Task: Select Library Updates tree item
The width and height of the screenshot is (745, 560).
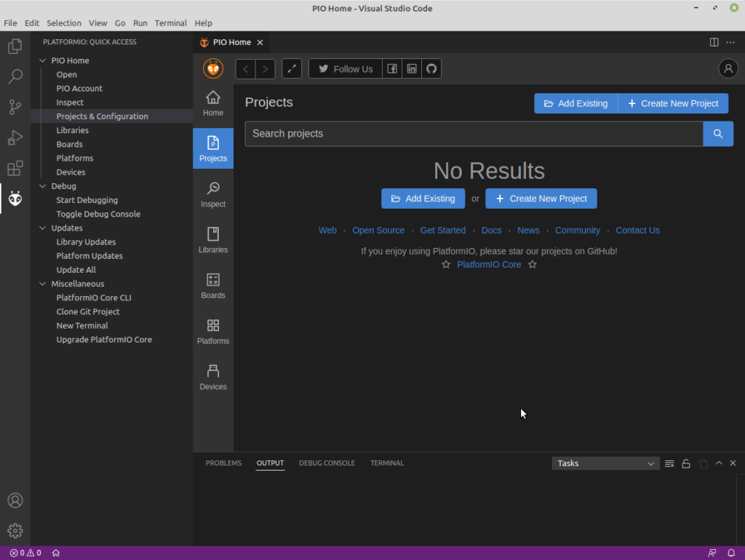Action: tap(111, 241)
